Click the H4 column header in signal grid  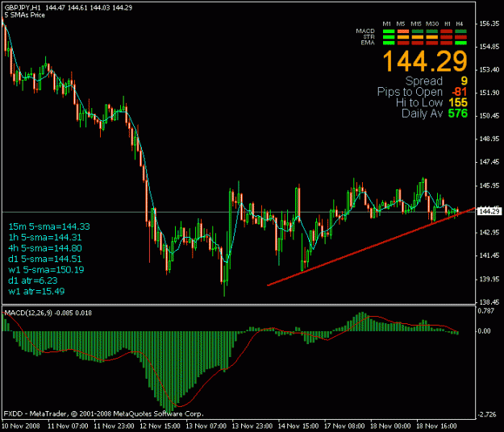(460, 23)
